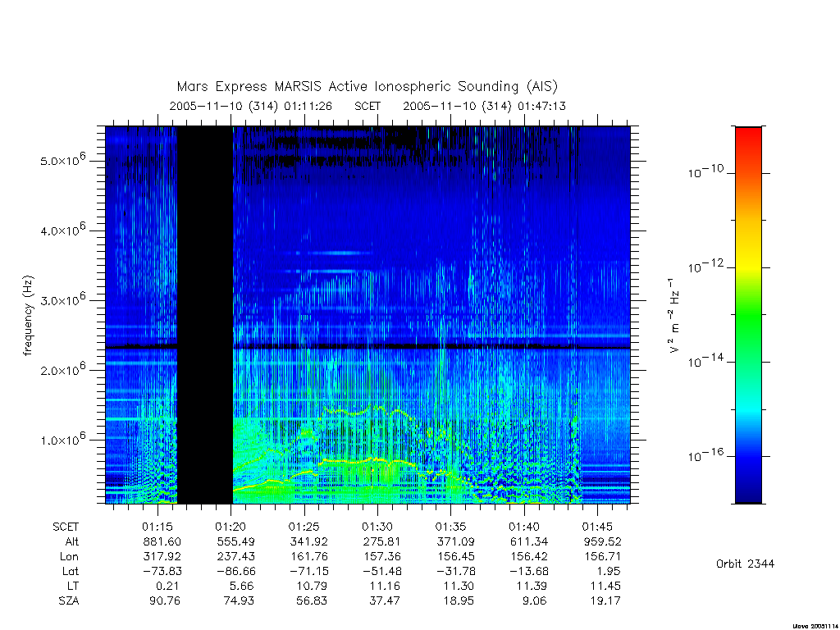Click the 'SZA' row label
The image size is (840, 630).
[x=69, y=601]
